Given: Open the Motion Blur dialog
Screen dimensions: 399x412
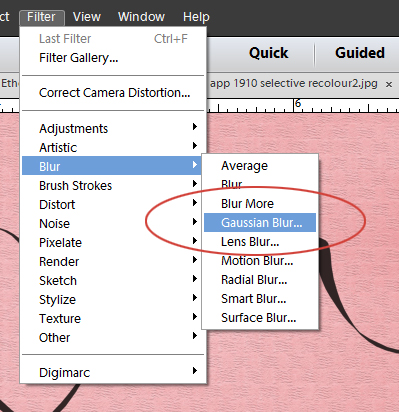Looking at the screenshot, I should [260, 260].
